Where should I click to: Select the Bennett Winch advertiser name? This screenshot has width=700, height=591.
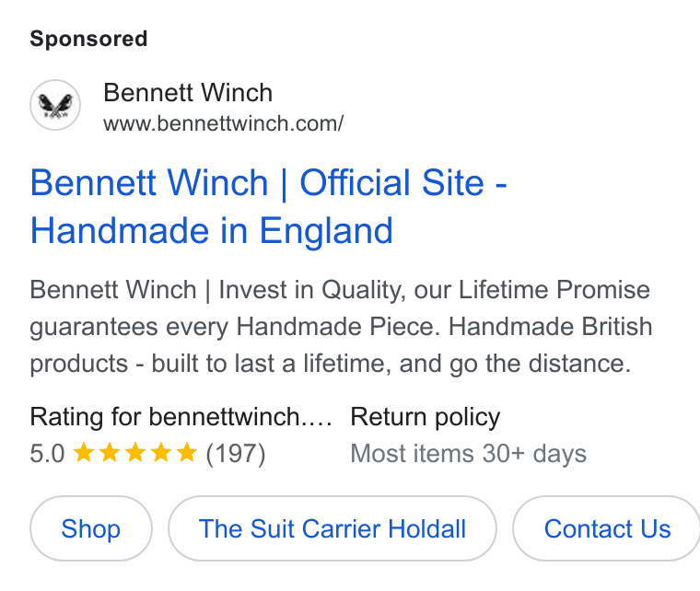click(x=188, y=93)
